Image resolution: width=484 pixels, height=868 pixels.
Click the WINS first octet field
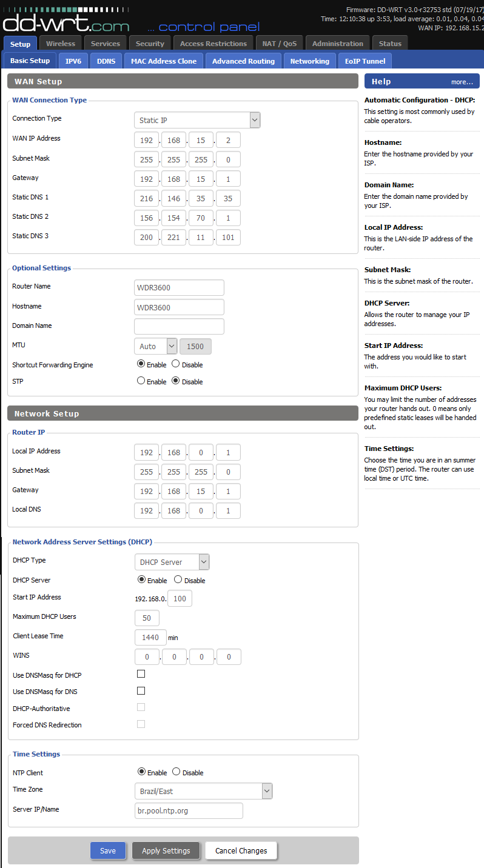(x=147, y=657)
